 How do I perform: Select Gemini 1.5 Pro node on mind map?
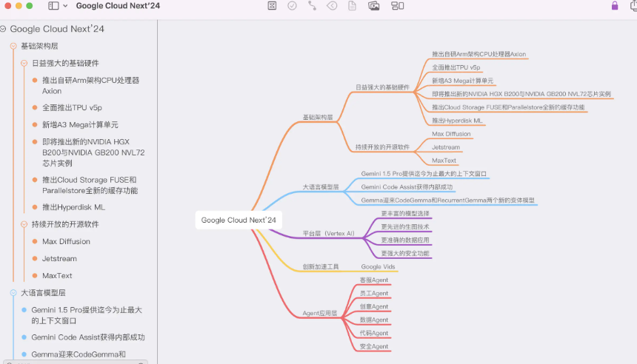(424, 174)
